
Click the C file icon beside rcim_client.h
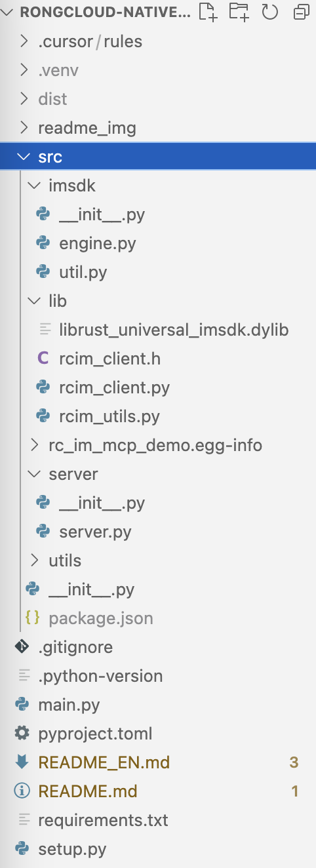click(x=43, y=359)
